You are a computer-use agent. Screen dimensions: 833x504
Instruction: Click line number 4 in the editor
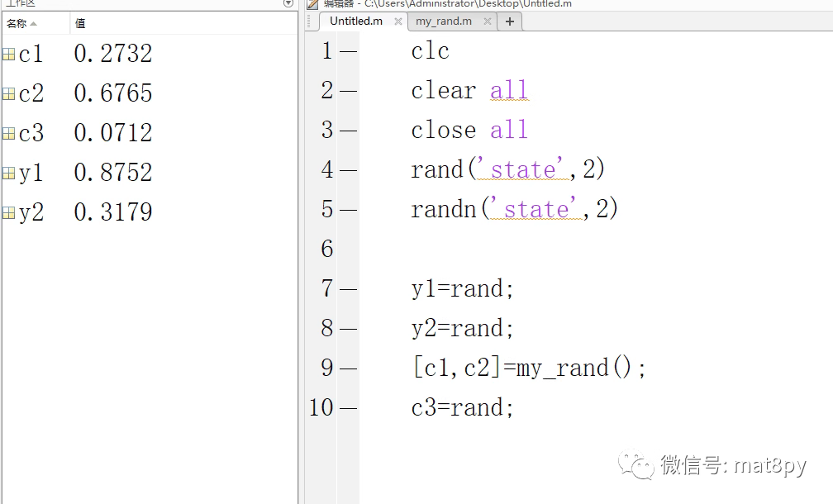click(x=327, y=169)
